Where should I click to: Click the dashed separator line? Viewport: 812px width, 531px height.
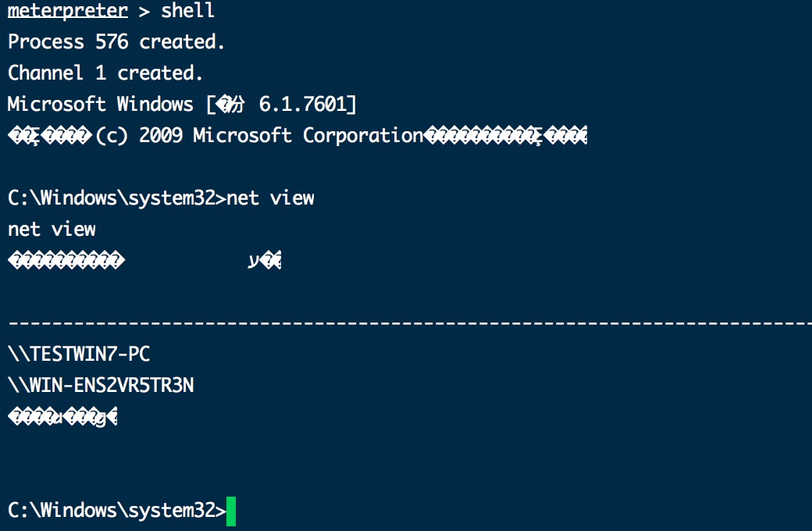tap(410, 323)
